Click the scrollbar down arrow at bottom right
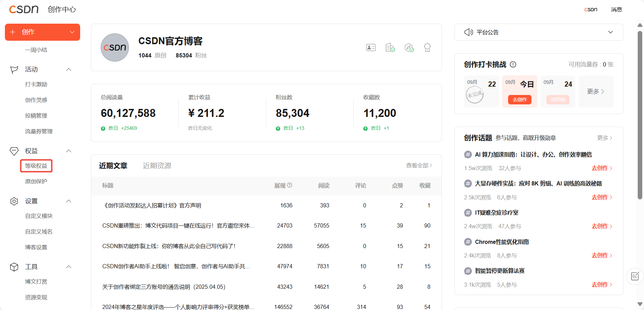The height and width of the screenshot is (310, 644). coord(640,304)
